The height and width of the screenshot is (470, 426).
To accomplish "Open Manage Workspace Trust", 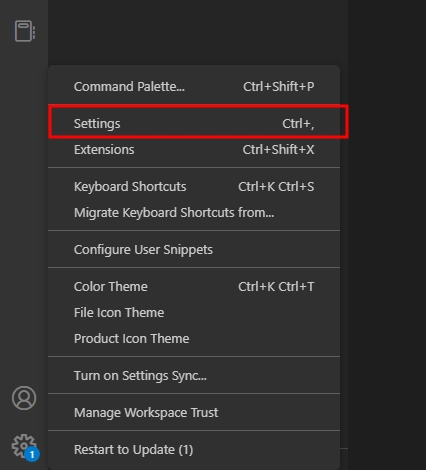I will point(194,413).
